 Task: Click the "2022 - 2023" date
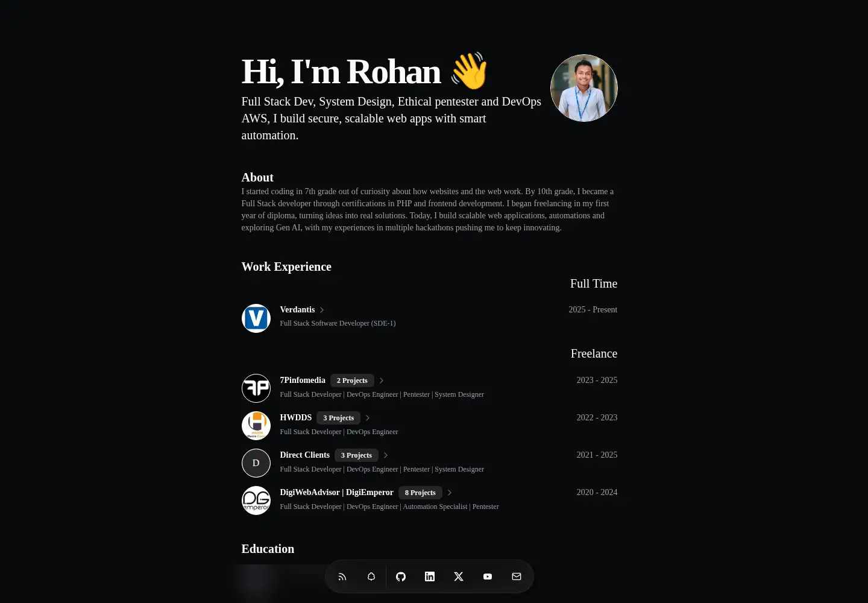(x=597, y=417)
